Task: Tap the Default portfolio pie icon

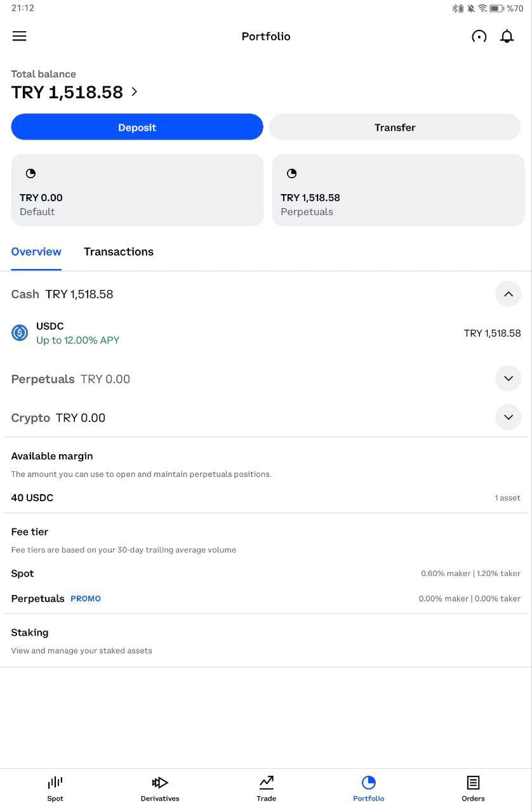Action: pos(30,173)
